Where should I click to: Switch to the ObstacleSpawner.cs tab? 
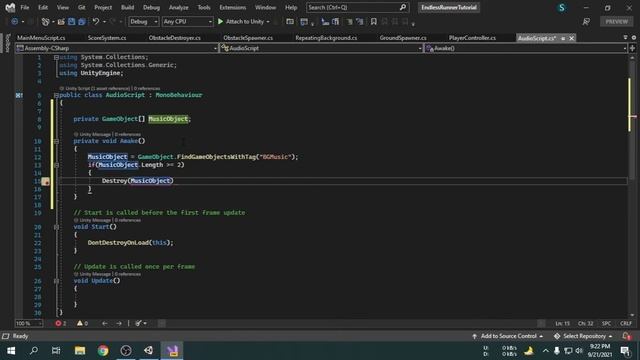(x=248, y=38)
